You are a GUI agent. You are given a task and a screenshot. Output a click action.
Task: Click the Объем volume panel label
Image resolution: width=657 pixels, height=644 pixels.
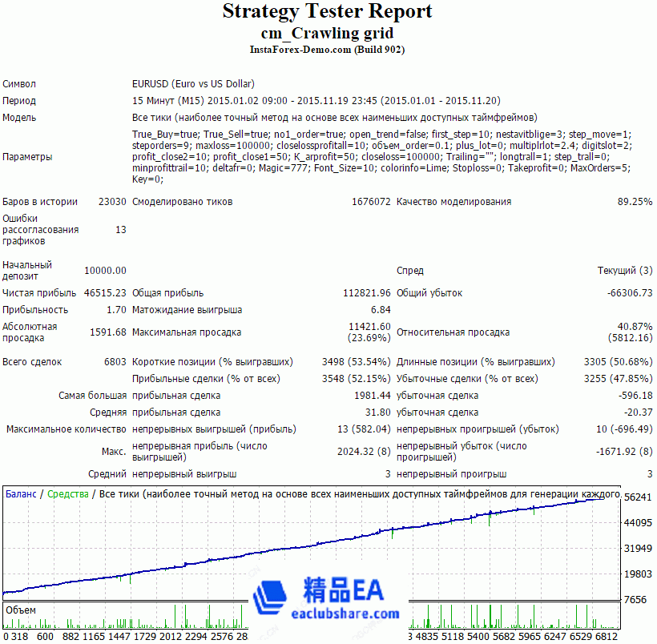click(21, 610)
